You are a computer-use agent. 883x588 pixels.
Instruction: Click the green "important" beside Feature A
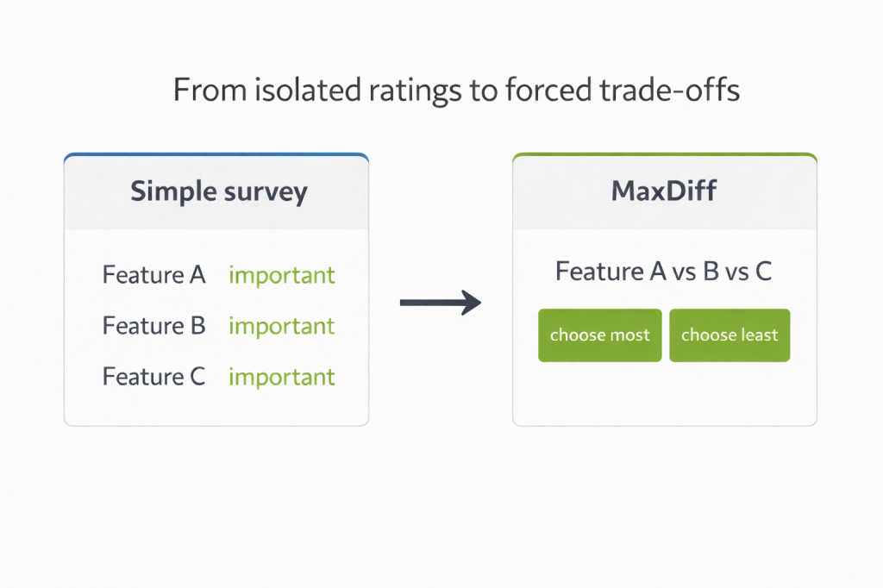[x=282, y=275]
